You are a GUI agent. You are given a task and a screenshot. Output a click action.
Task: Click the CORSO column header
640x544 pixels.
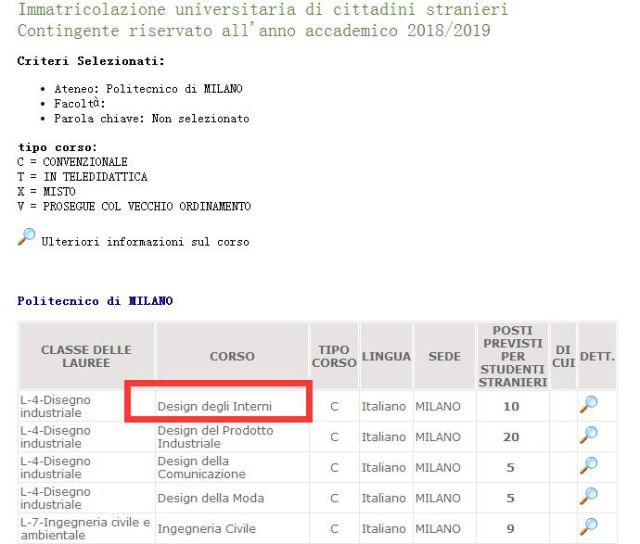tap(232, 356)
